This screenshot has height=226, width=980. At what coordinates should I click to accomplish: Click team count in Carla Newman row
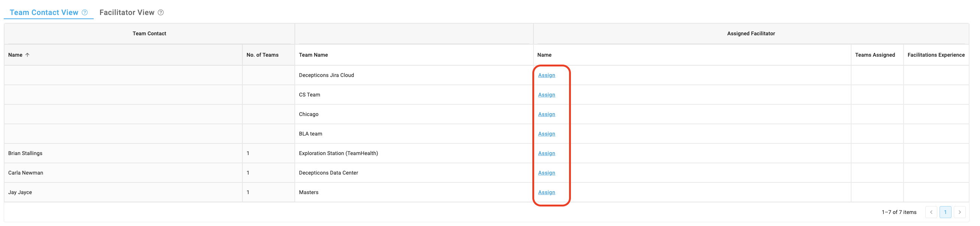[268, 173]
